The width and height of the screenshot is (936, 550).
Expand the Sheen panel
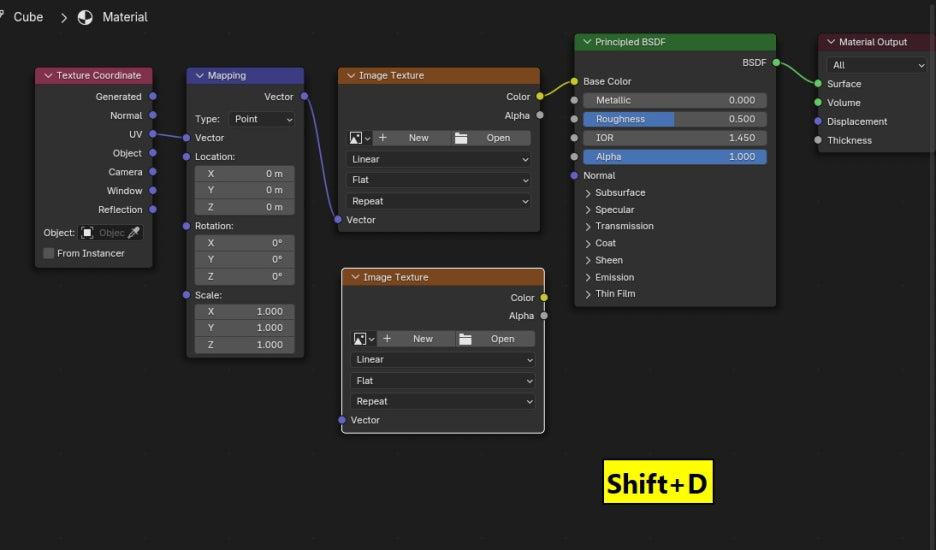[588, 260]
